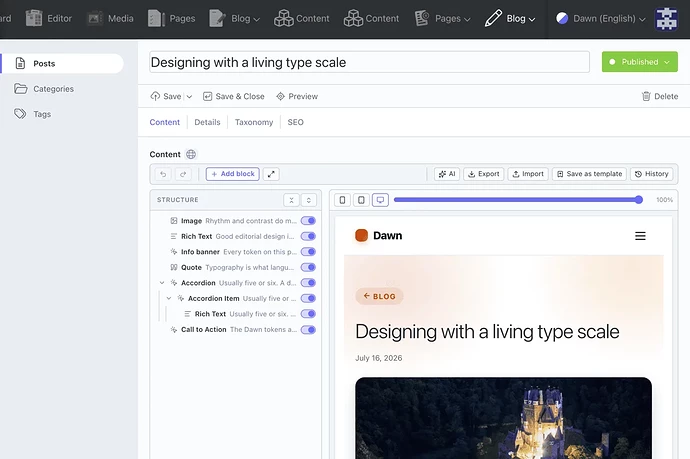Select the Call to Action block row

pos(235,330)
